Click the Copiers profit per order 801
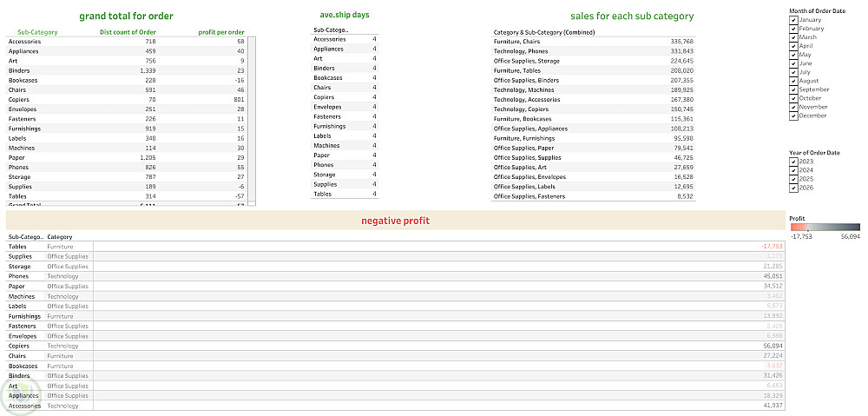 [240, 100]
